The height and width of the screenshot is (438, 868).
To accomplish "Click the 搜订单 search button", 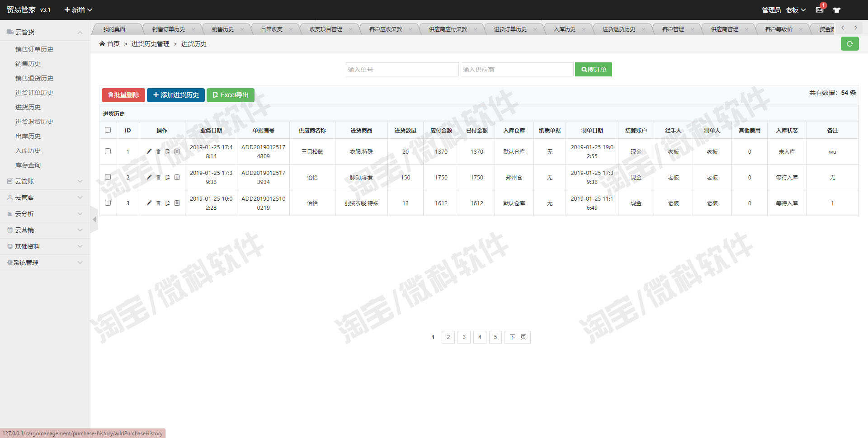I will 594,70.
